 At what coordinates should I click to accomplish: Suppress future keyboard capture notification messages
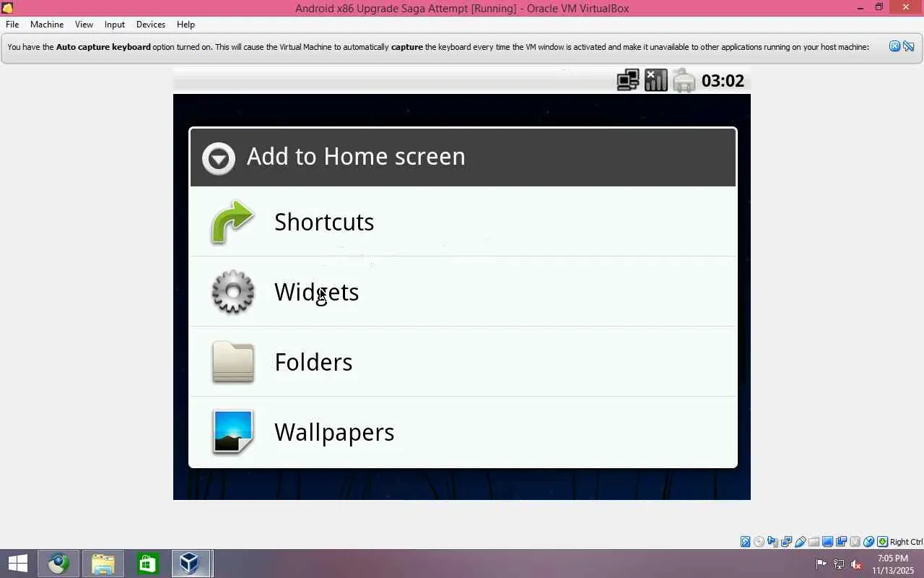click(908, 46)
